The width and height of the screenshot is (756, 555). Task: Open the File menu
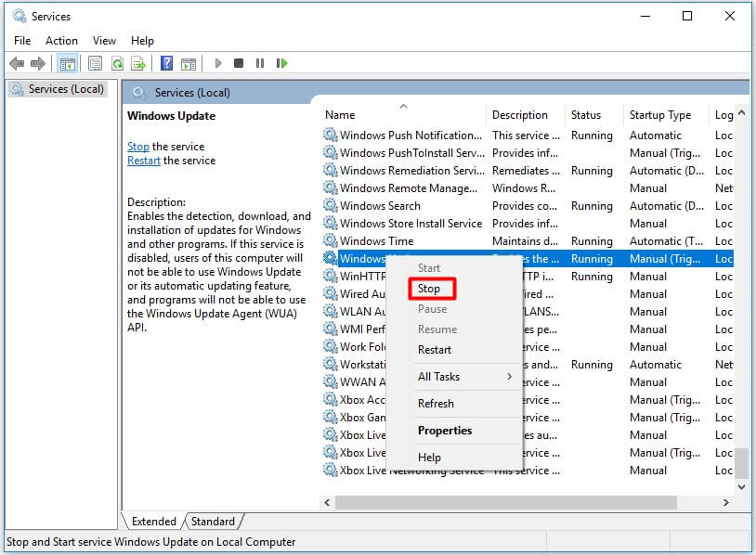(x=22, y=41)
